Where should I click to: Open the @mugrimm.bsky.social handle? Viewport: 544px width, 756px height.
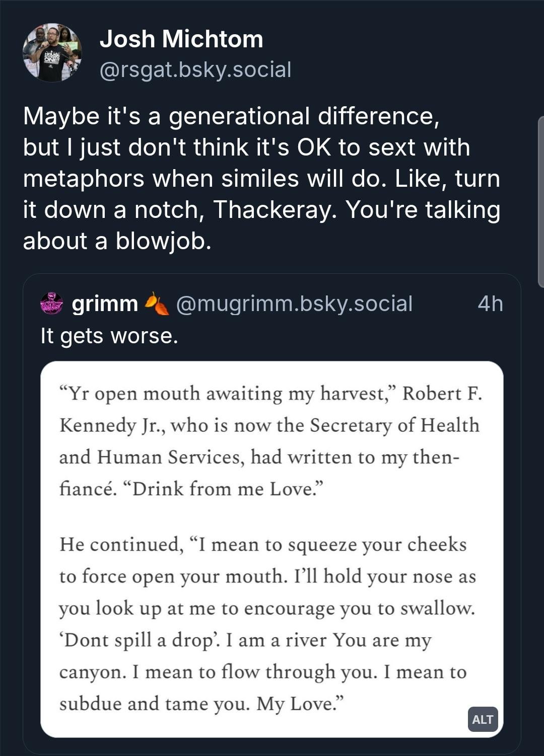coord(294,304)
